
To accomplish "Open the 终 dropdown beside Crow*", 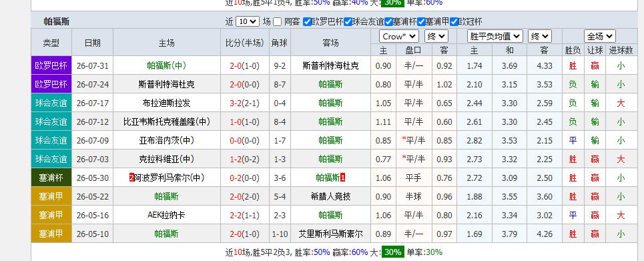I will pyautogui.click(x=436, y=36).
